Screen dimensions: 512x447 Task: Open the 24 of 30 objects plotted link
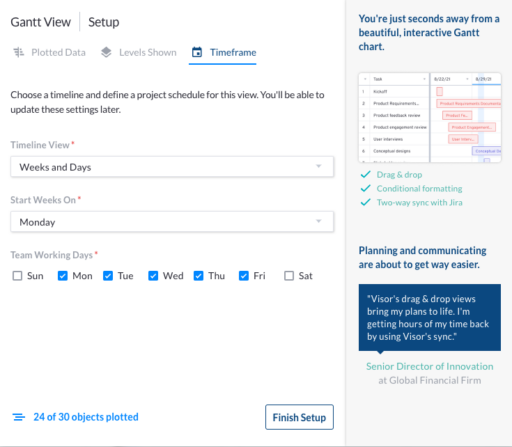[86, 417]
